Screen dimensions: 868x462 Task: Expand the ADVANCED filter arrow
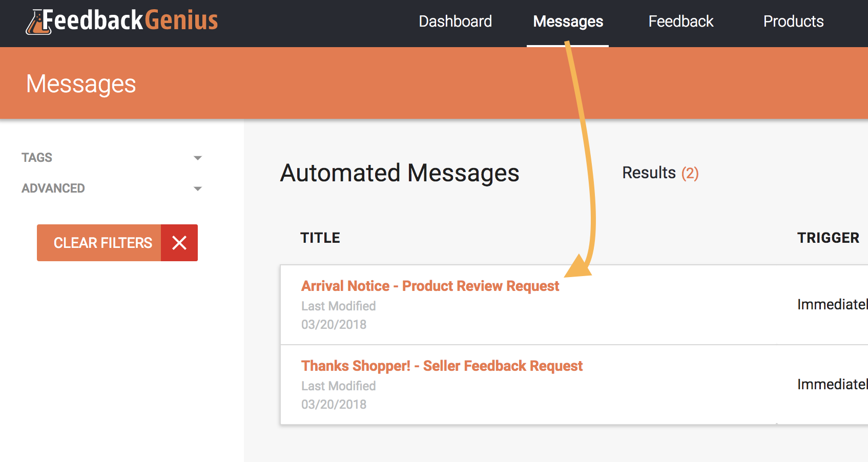tap(198, 189)
